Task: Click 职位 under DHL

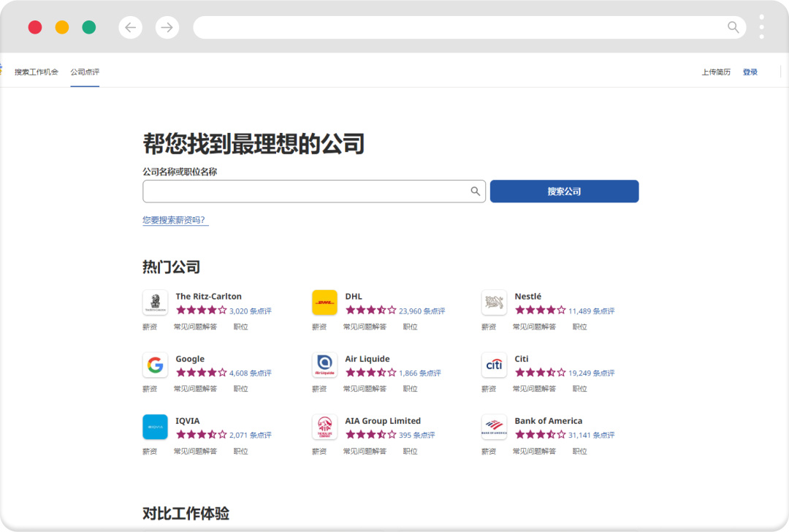Action: point(410,327)
